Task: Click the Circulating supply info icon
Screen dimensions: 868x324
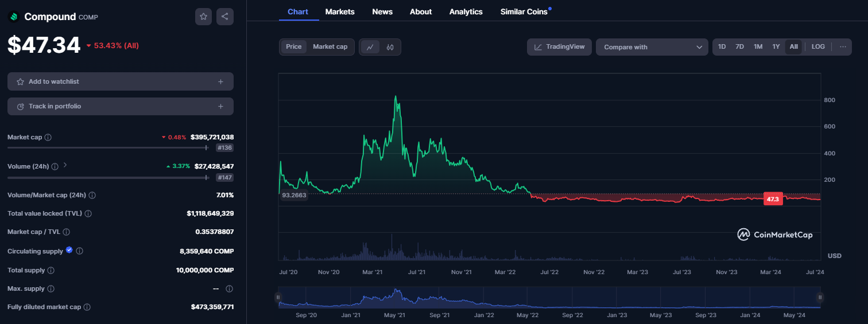Action: [80, 251]
